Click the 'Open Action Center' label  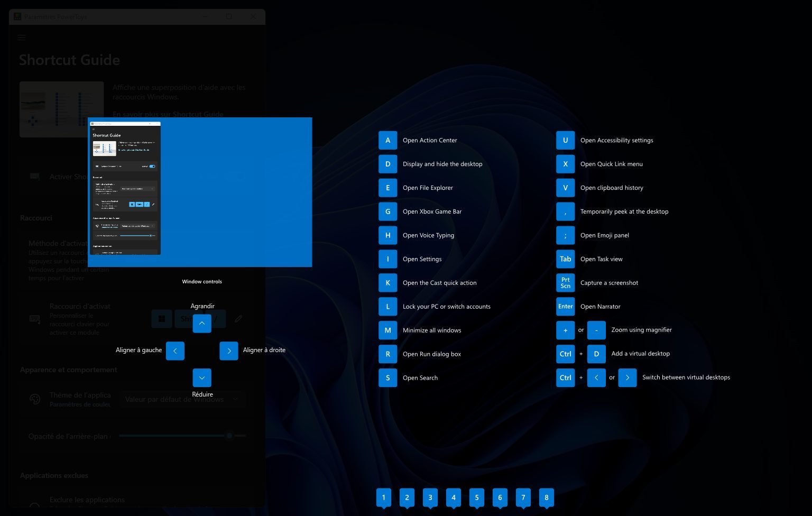pos(430,140)
